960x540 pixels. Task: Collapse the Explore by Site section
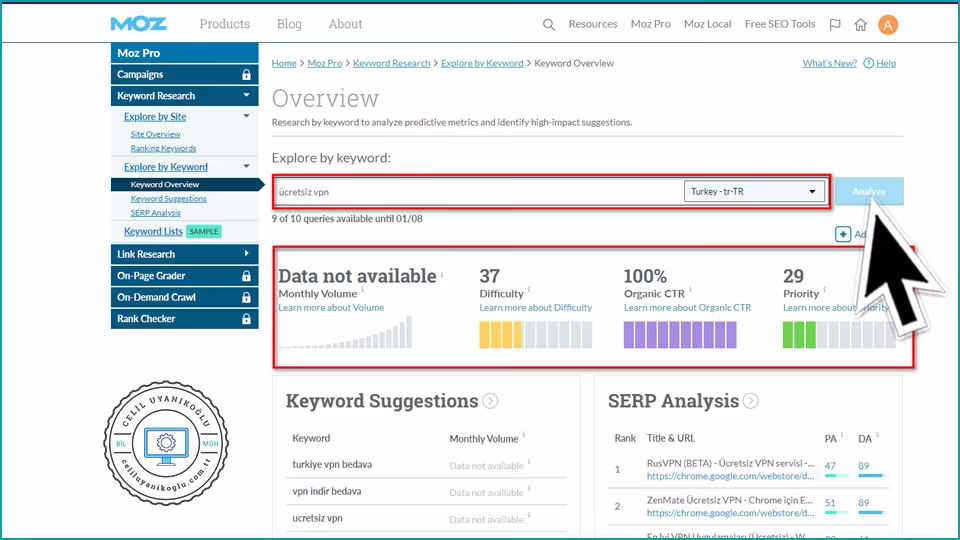[x=246, y=117]
